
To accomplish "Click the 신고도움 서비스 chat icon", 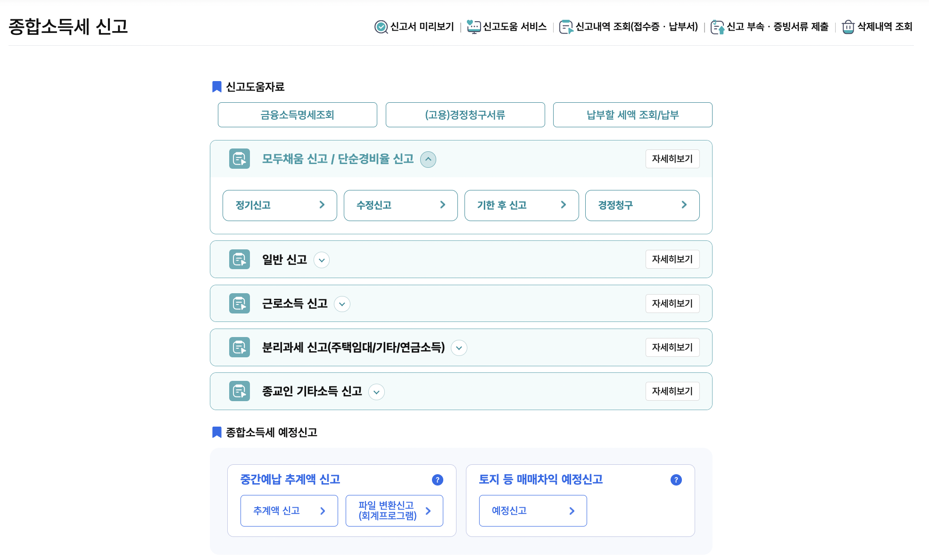I will click(473, 27).
